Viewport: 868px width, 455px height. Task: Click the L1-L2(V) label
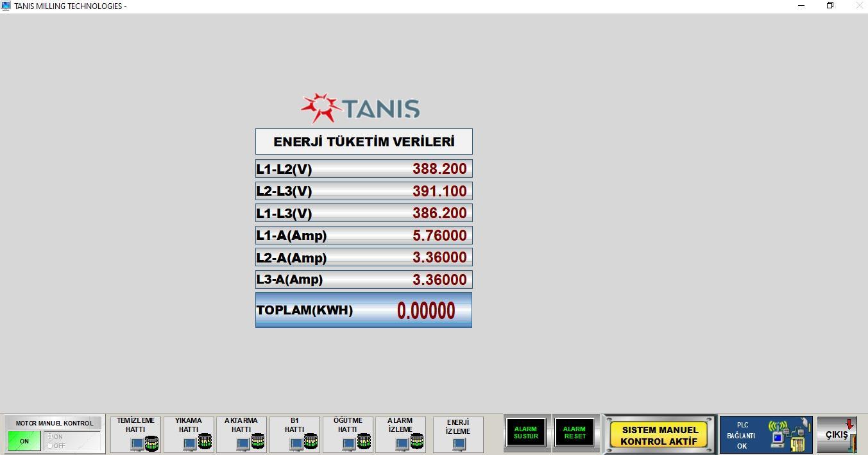point(284,169)
